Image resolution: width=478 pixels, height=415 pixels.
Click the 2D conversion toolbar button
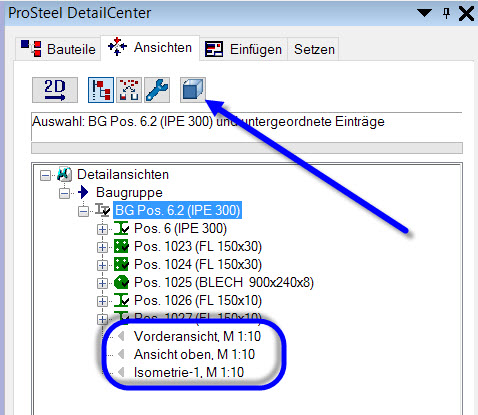55,90
